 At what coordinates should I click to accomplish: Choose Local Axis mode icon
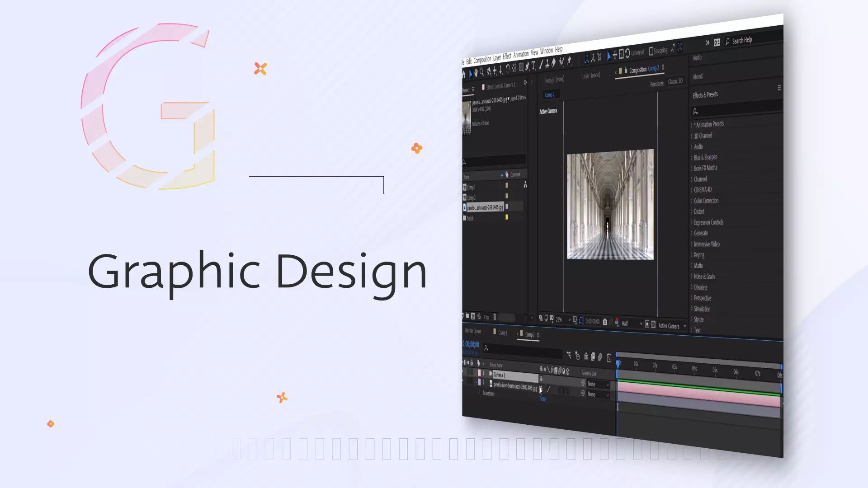(587, 58)
